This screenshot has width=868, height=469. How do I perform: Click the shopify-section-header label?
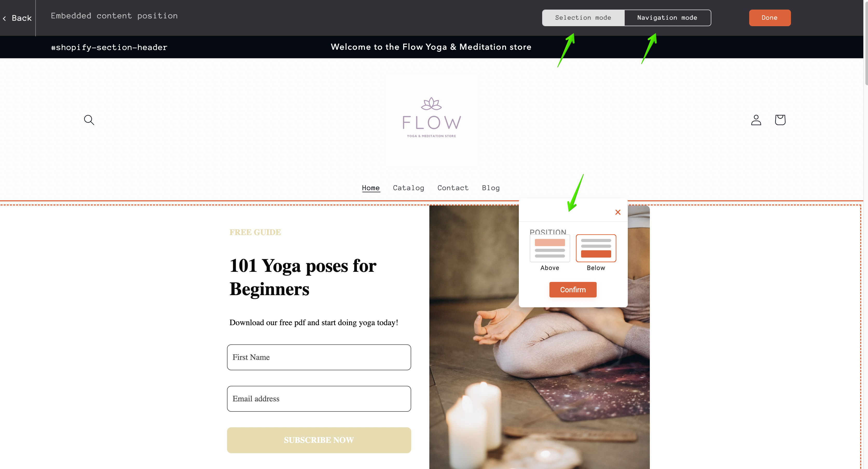(x=109, y=47)
